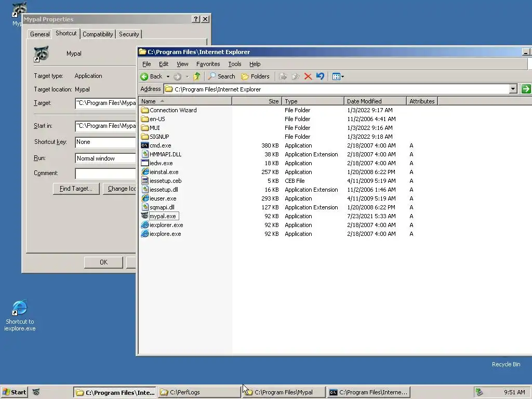Select the Connection Wizard folder icon
Viewport: 532px width, 399px height.
[x=145, y=110]
